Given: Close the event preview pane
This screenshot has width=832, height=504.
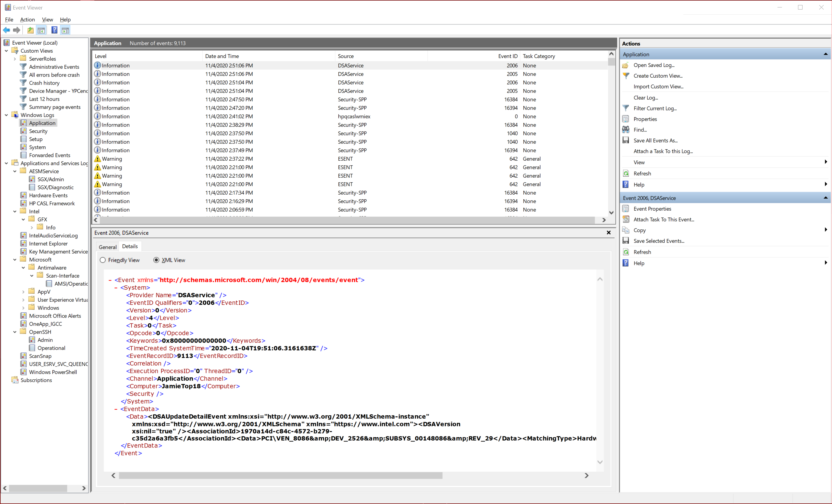Looking at the screenshot, I should 609,233.
